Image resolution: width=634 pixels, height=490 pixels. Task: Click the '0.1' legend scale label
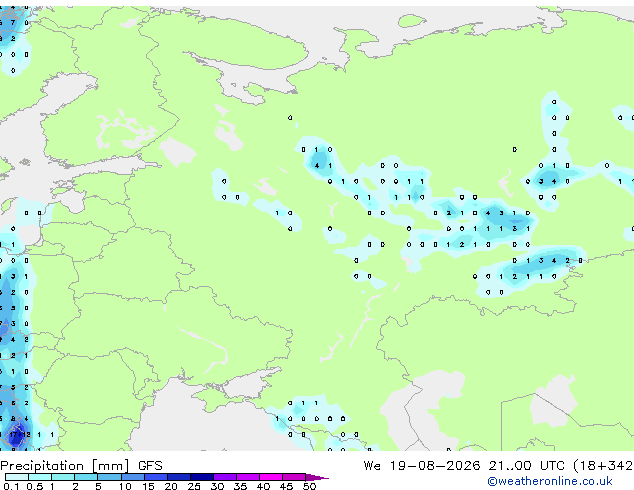point(11,486)
